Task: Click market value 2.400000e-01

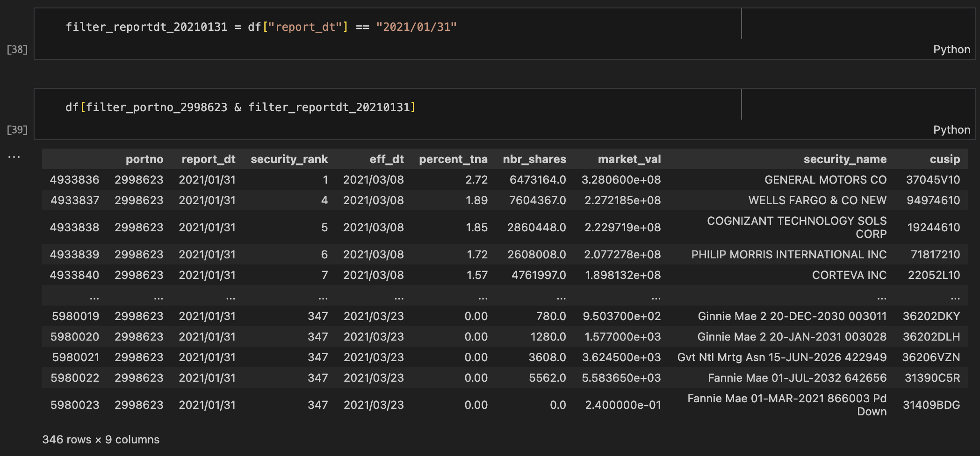Action: (623, 405)
